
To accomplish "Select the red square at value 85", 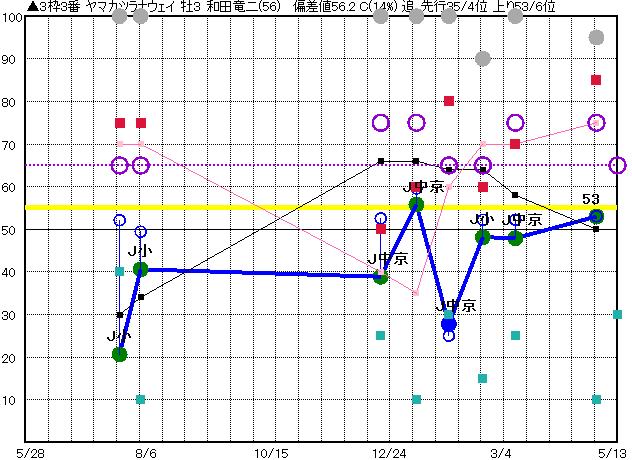I will click(x=596, y=80).
